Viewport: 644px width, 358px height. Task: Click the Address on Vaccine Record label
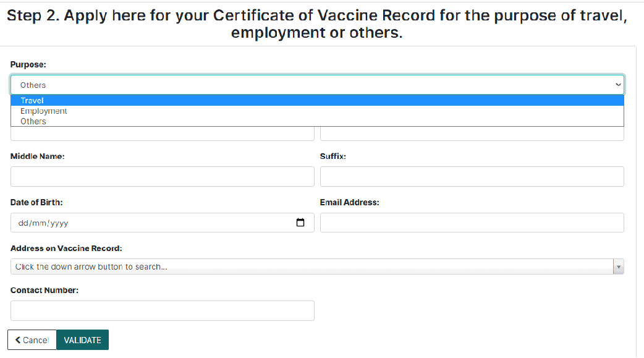66,248
